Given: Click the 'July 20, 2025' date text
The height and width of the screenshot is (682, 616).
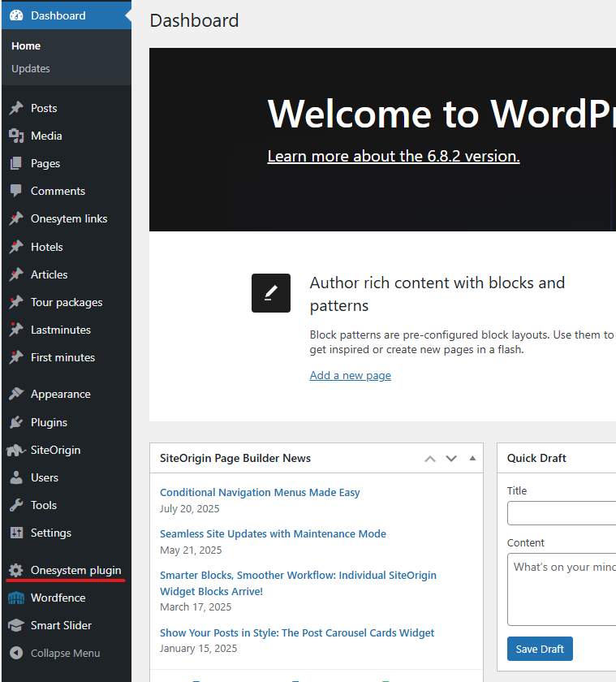Looking at the screenshot, I should 190,509.
